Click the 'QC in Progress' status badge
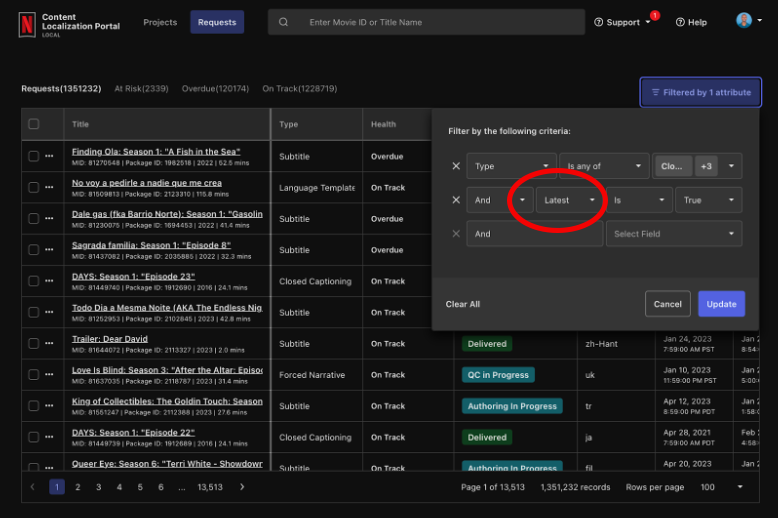The width and height of the screenshot is (778, 518). pos(498,375)
